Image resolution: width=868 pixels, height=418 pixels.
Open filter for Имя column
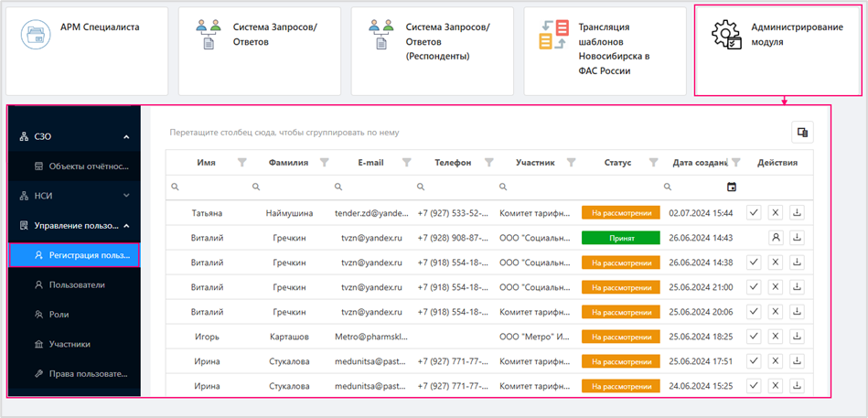241,162
